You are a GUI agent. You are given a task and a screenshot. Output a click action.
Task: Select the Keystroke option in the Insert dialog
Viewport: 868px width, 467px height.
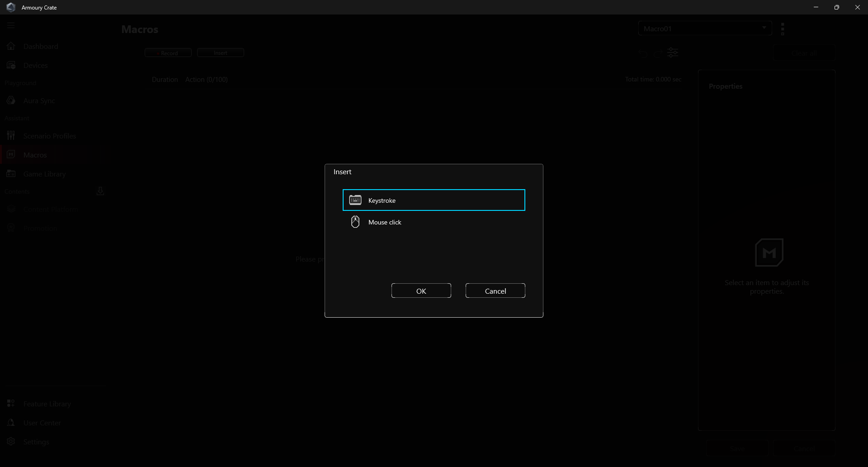point(434,200)
